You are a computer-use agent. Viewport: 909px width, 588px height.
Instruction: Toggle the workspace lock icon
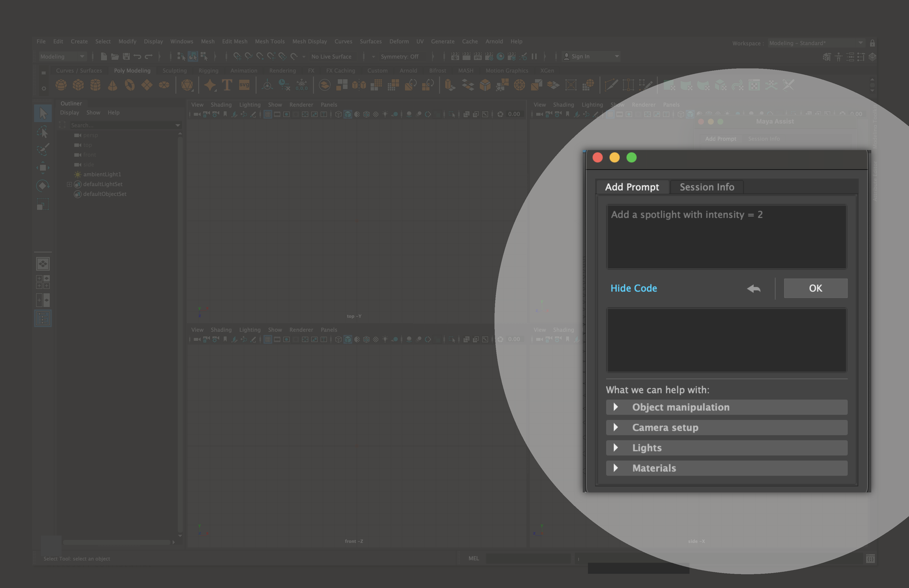(x=872, y=43)
